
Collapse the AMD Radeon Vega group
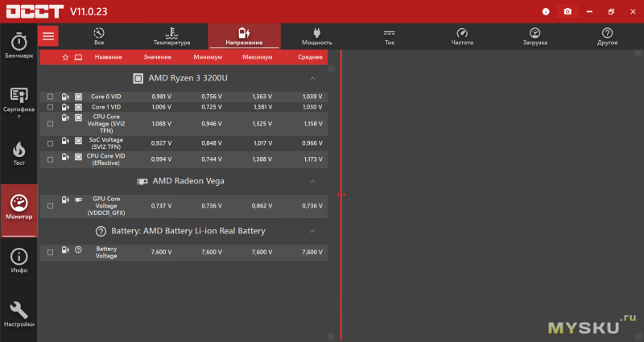pyautogui.click(x=312, y=181)
